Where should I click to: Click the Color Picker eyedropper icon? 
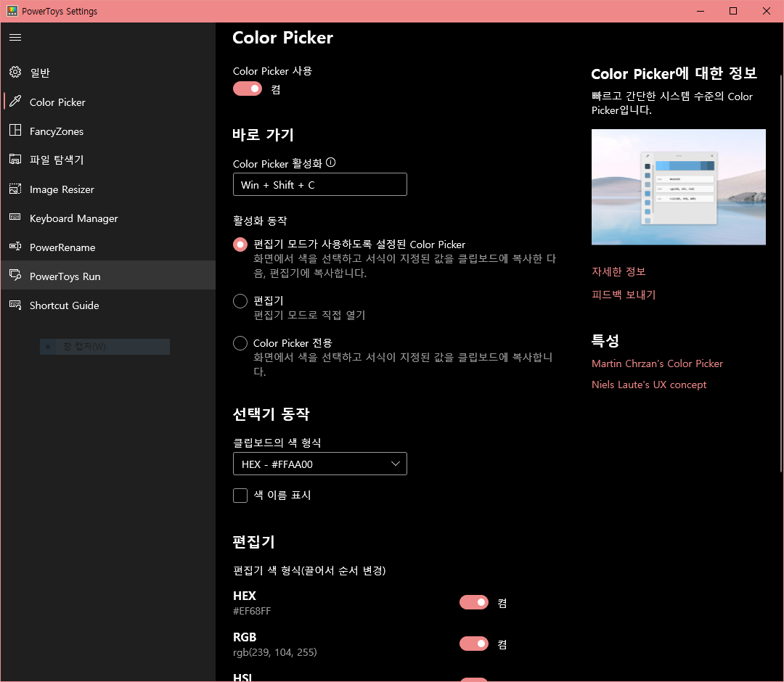(15, 102)
